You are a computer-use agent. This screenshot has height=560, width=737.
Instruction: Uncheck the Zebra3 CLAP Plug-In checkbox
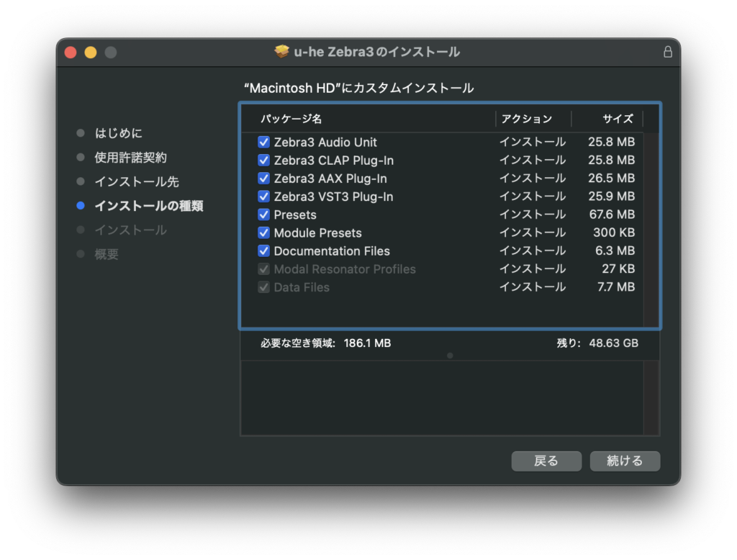[x=263, y=161]
